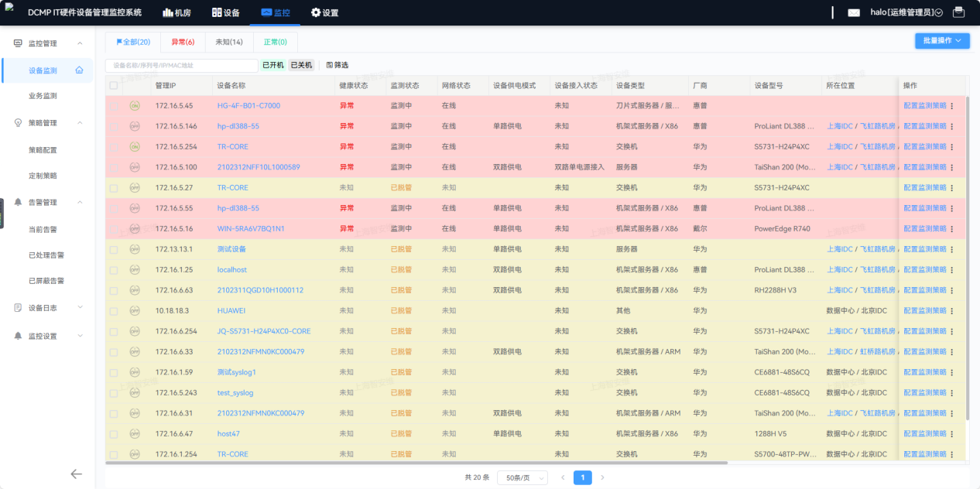Click page number 1 in pagination

(x=583, y=477)
